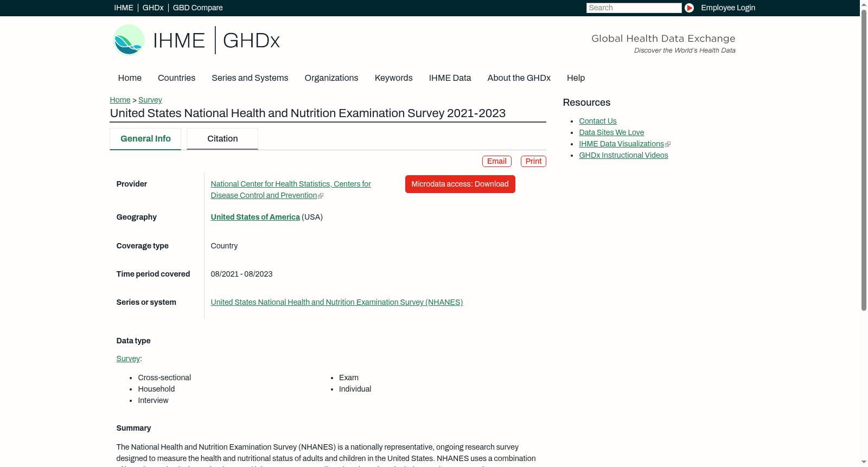Click the 'Cross-sectional' list item
This screenshot has width=868, height=467.
(x=164, y=378)
